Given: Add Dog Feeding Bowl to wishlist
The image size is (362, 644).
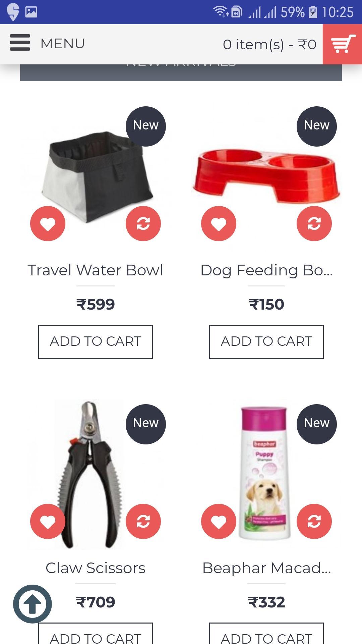Looking at the screenshot, I should [219, 223].
